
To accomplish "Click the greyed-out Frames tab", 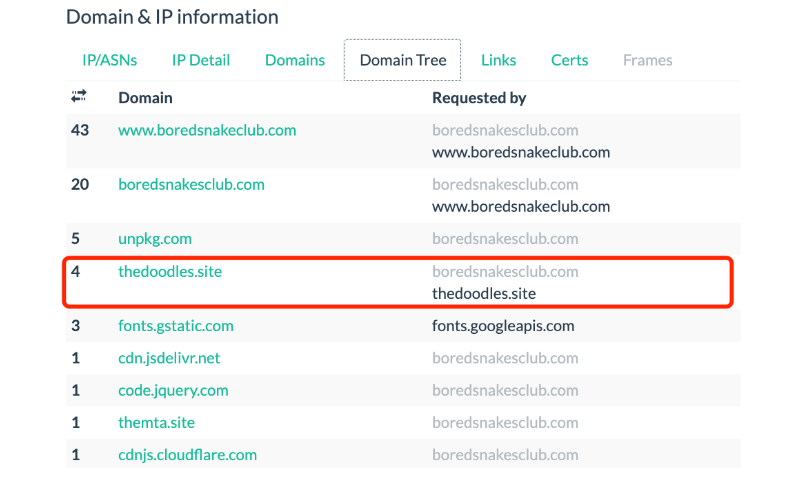I will coord(647,60).
